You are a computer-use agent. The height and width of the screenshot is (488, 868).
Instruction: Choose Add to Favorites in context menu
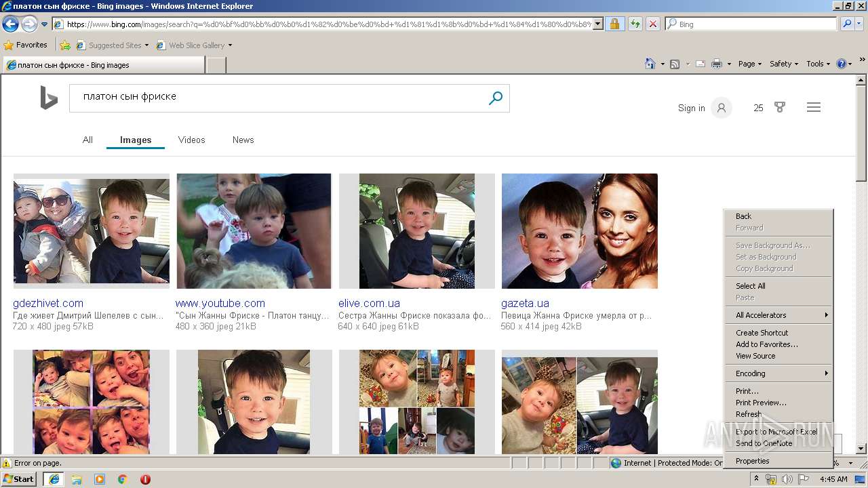[778, 344]
